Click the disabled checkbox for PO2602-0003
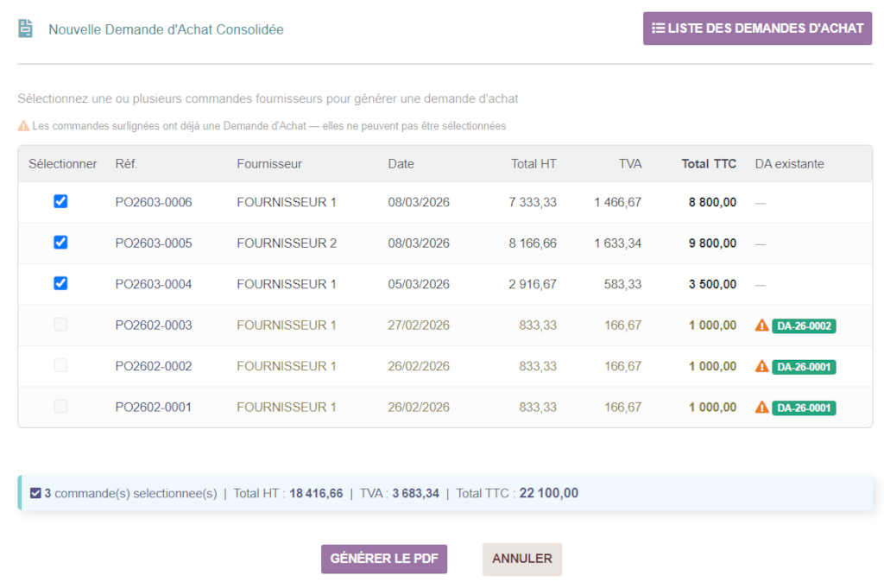The width and height of the screenshot is (884, 588). pyautogui.click(x=60, y=324)
